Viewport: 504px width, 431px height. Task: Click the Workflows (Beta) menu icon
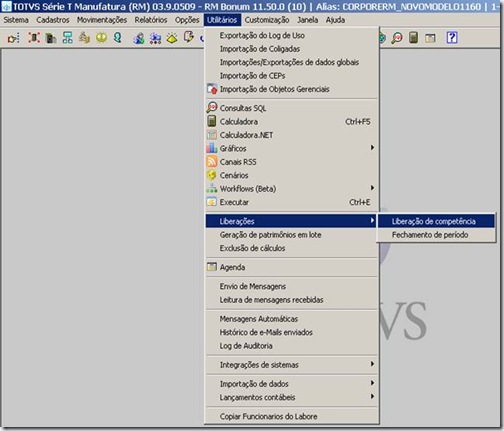tap(212, 189)
